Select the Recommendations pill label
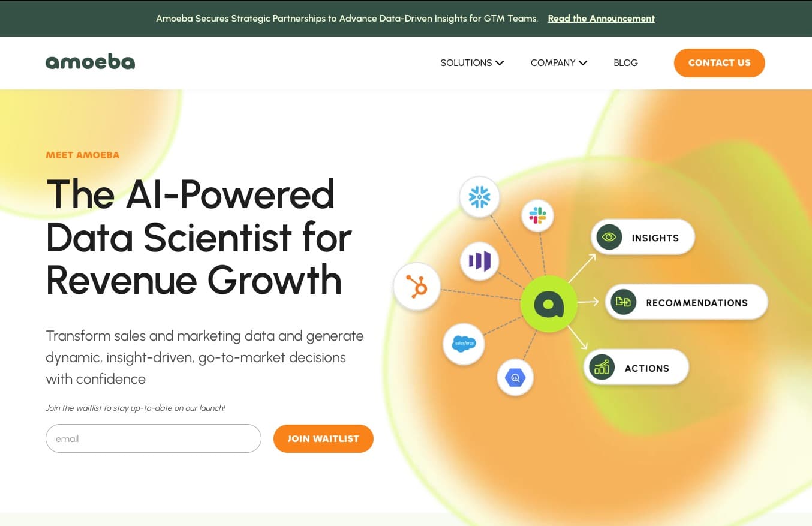This screenshot has height=526, width=812. (x=697, y=303)
